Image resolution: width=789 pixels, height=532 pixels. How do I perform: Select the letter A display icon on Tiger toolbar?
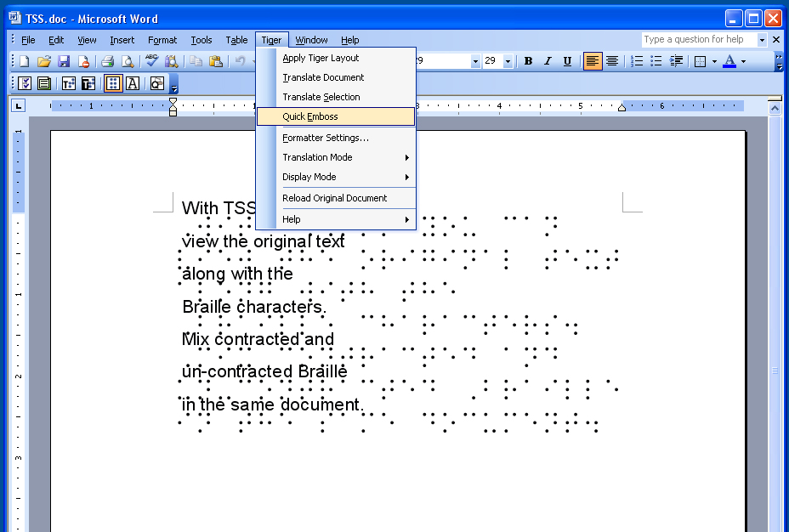[x=132, y=82]
